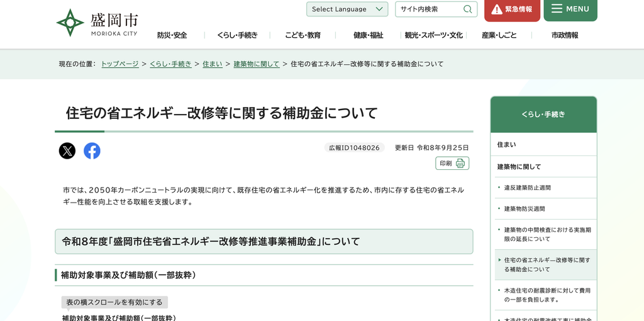This screenshot has width=644, height=321.
Task: Click the 広報ID1048026 label
Action: pyautogui.click(x=355, y=147)
